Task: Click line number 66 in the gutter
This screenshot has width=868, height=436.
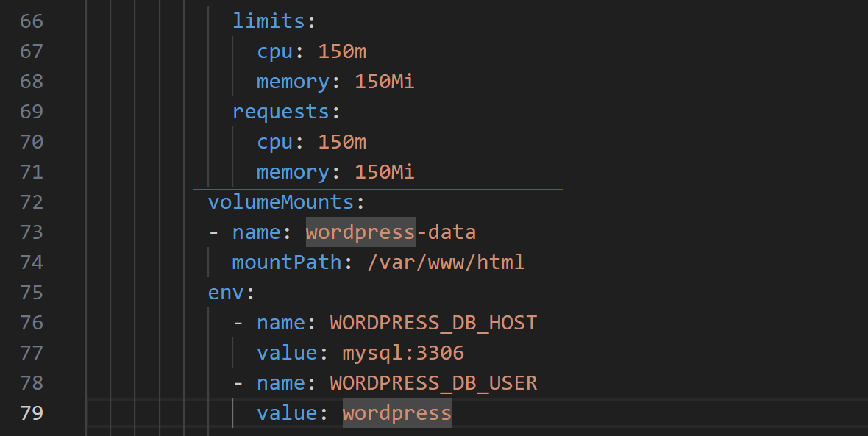Action: pyautogui.click(x=32, y=21)
